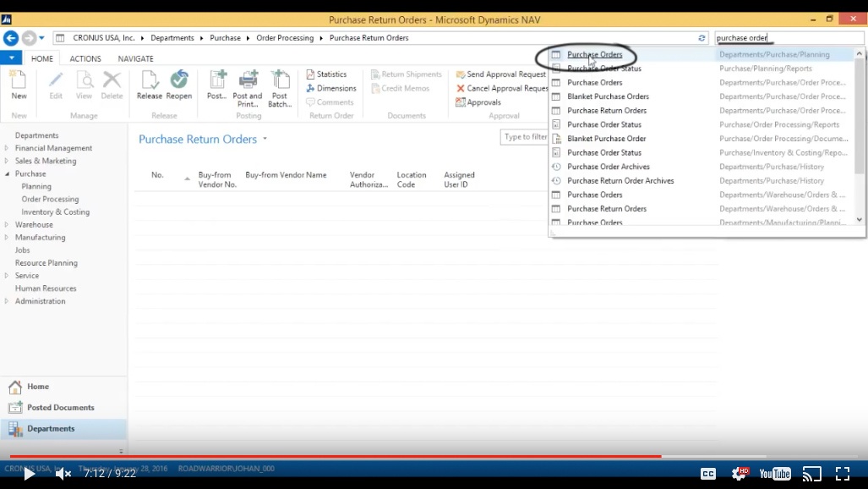Select Purchase Return Order Archives result
868x489 pixels.
(620, 181)
